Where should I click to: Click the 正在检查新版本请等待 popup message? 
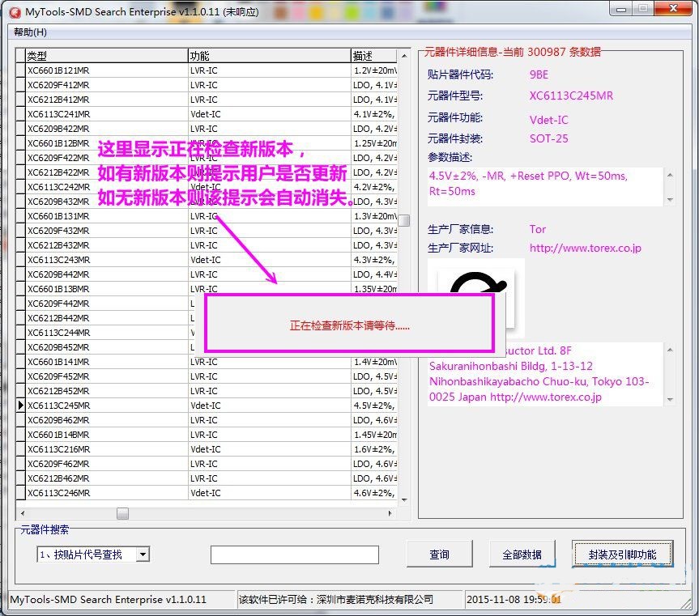tap(350, 325)
